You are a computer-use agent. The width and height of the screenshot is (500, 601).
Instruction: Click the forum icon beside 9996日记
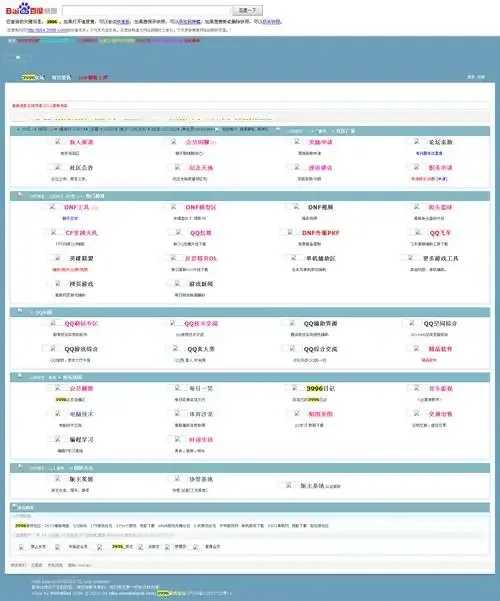coord(294,388)
